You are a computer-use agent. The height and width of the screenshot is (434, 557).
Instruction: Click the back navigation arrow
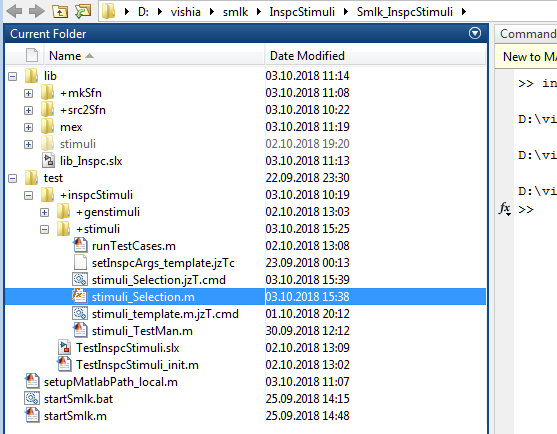pos(15,11)
